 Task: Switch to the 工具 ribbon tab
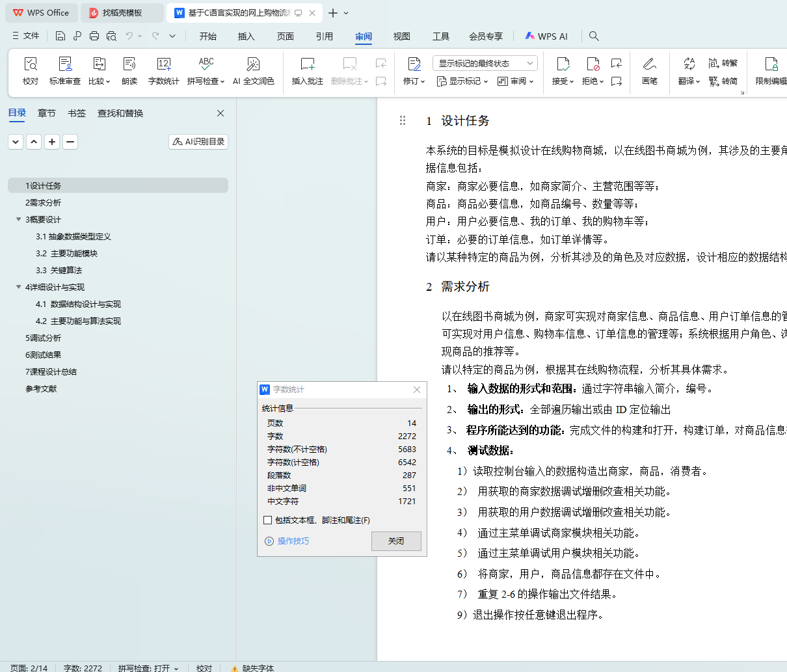coord(441,36)
